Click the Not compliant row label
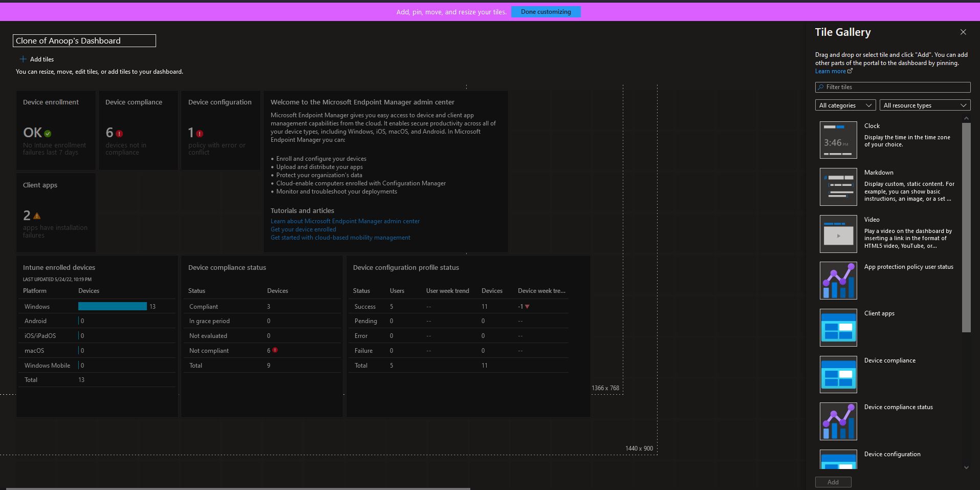 tap(209, 351)
